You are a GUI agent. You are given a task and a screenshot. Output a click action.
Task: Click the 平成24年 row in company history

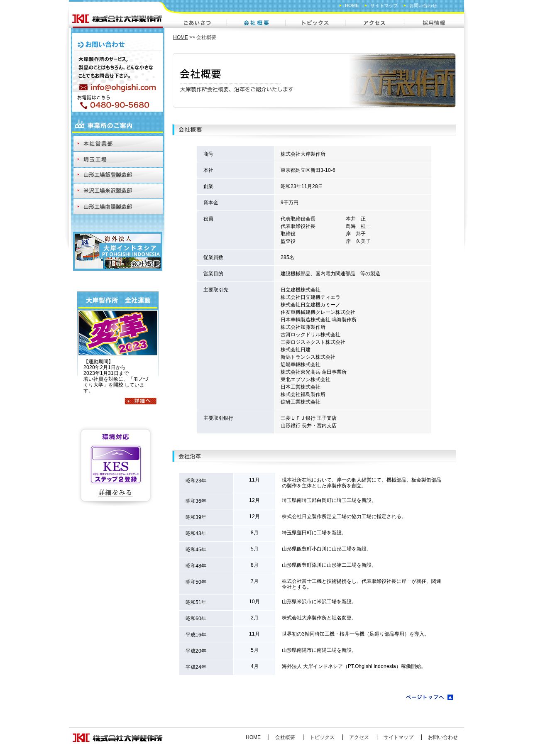314,667
